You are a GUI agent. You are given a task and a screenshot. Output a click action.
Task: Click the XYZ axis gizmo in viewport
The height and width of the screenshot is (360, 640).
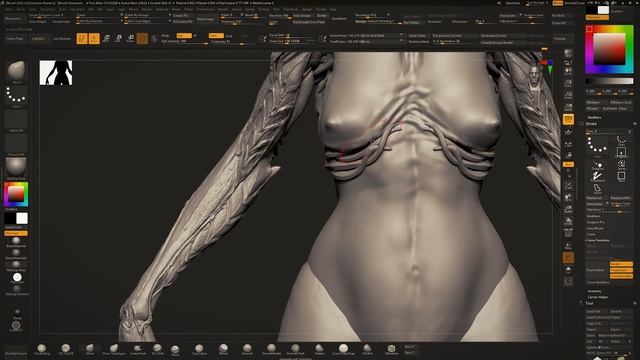tap(547, 66)
